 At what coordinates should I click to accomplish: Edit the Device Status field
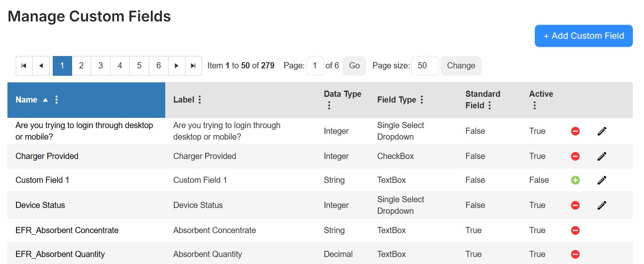point(602,205)
